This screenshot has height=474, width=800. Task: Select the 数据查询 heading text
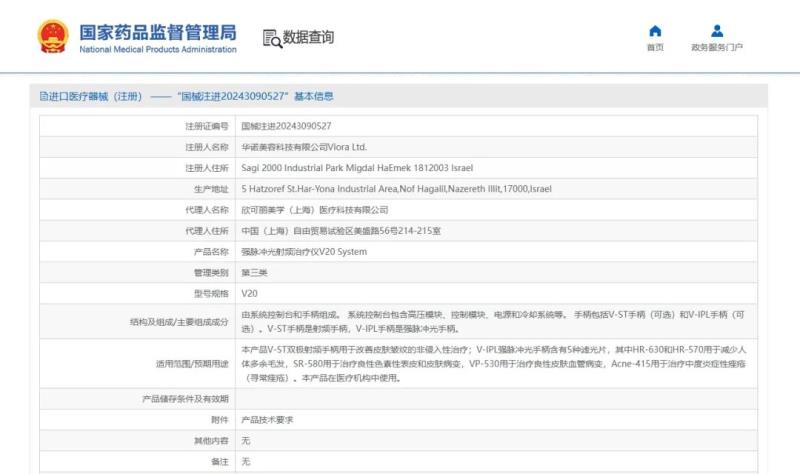308,38
